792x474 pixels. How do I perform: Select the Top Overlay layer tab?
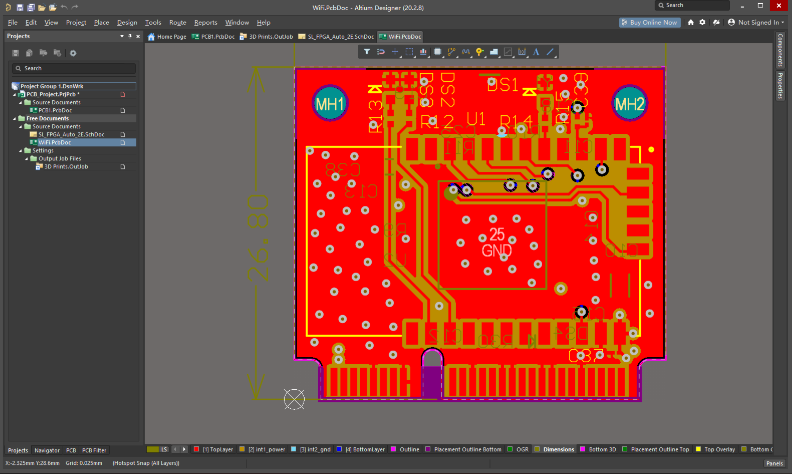[715, 449]
